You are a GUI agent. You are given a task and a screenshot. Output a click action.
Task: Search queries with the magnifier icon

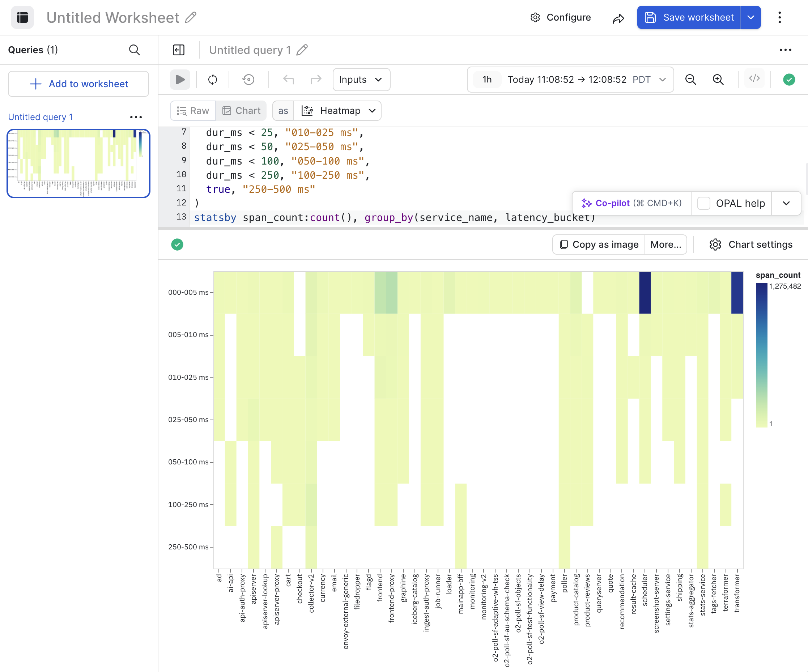pyautogui.click(x=134, y=50)
